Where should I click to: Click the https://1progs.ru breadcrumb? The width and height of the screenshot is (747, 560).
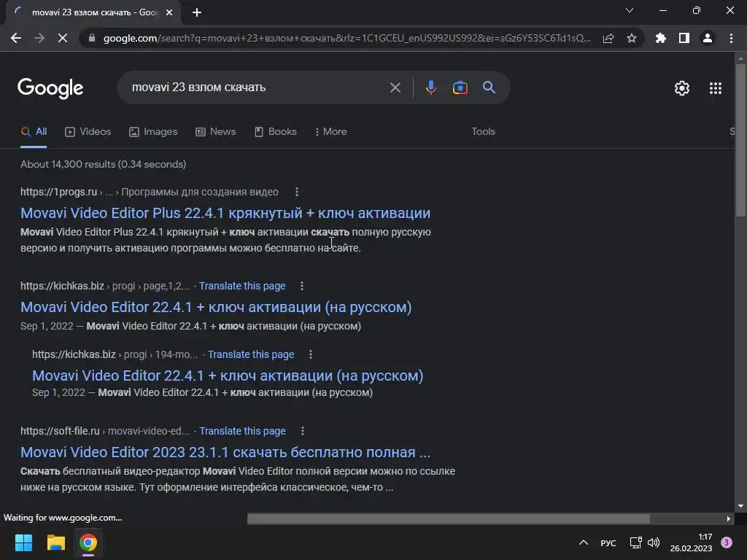point(58,192)
